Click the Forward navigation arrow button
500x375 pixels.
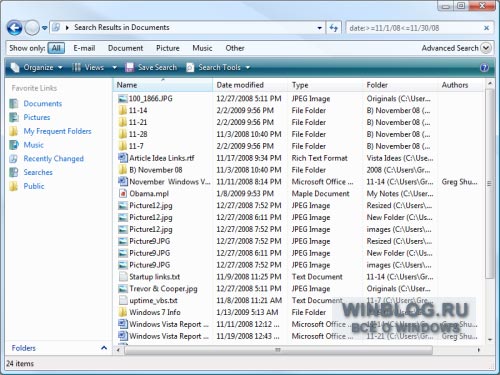[x=32, y=28]
